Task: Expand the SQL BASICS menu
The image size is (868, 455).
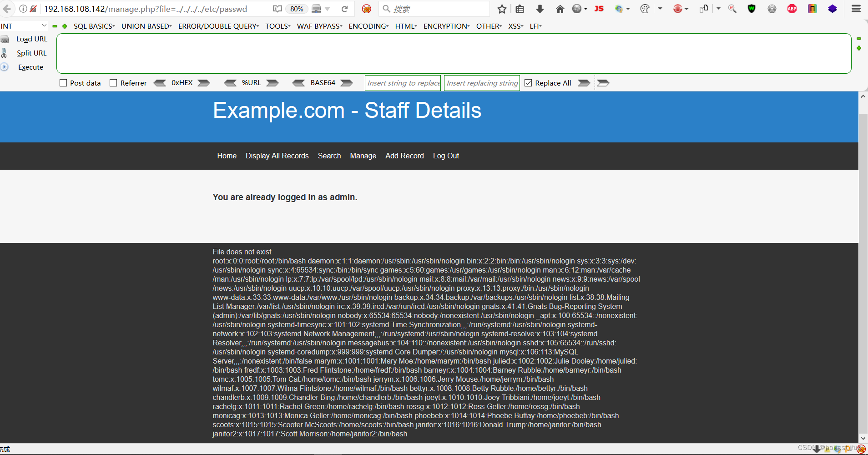Action: coord(94,26)
